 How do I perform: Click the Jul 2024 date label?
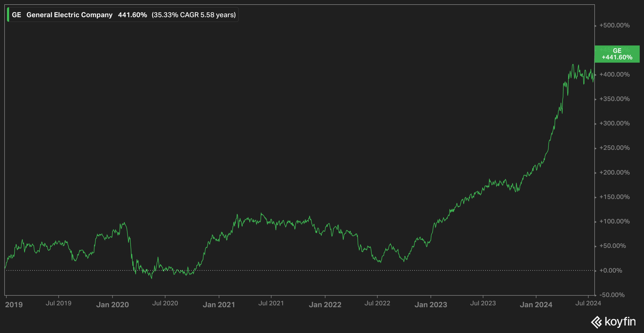tap(588, 303)
